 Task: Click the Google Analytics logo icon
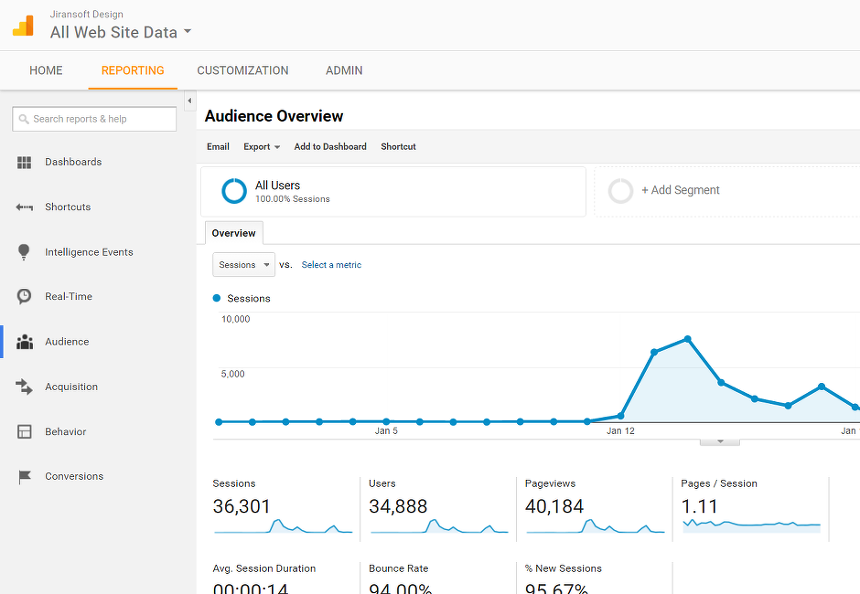pyautogui.click(x=23, y=26)
